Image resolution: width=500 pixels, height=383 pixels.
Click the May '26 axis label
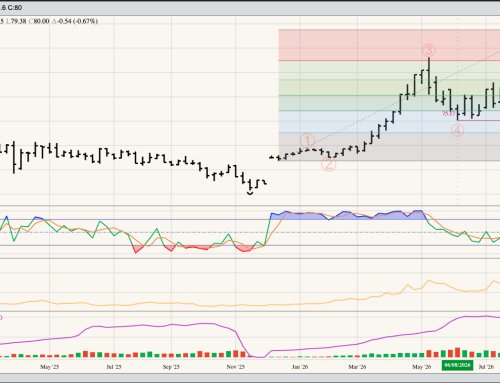coord(422,367)
